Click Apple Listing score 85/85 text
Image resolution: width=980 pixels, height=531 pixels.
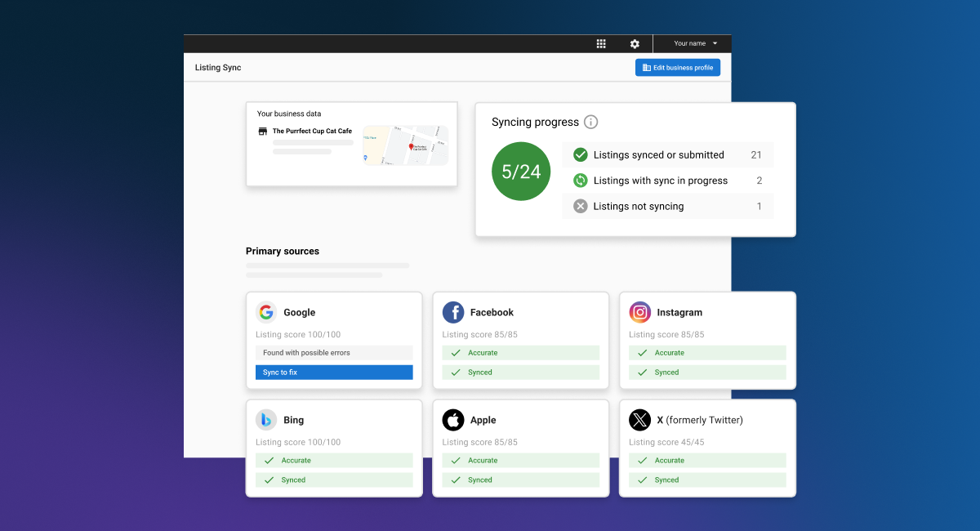(480, 443)
